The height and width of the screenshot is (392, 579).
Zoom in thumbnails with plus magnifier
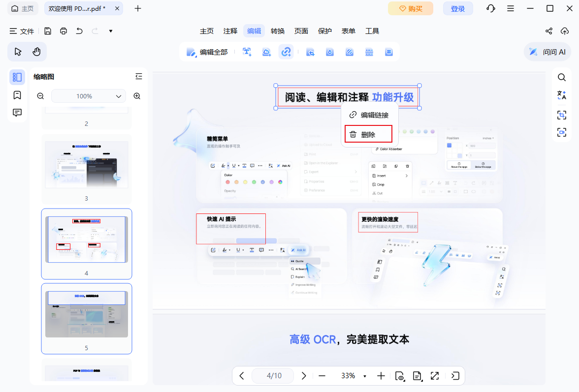pos(137,96)
